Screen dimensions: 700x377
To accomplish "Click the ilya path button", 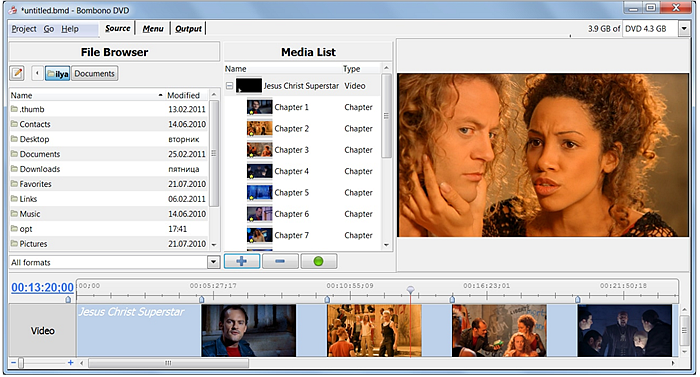I will (58, 74).
